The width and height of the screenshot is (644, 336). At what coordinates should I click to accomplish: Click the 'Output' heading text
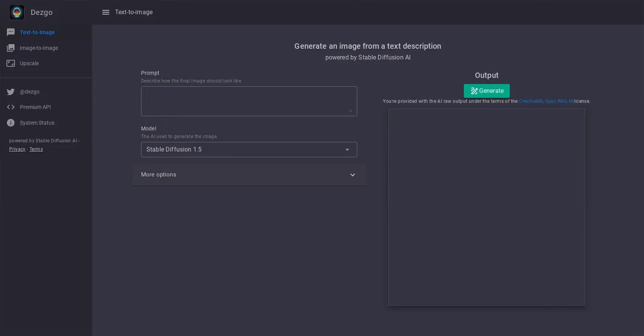coord(487,75)
